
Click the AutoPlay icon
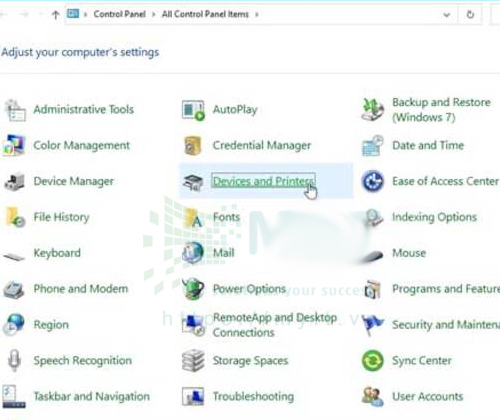tap(193, 110)
